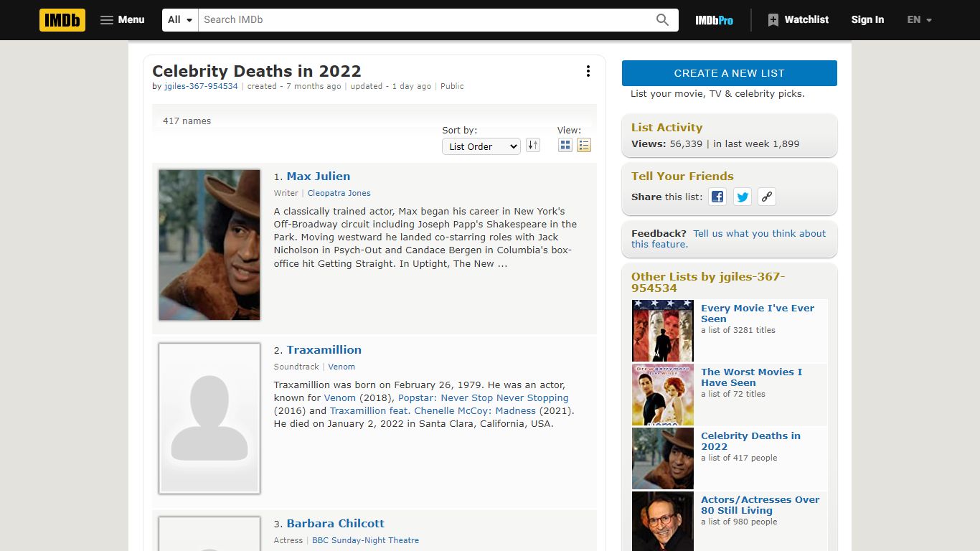Open the Watchlist
This screenshot has height=551, width=980.
coord(798,20)
